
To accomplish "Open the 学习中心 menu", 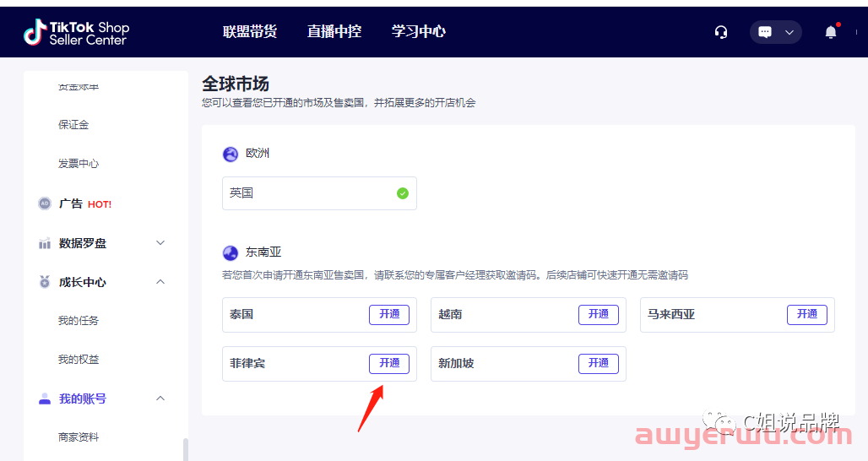I will (419, 31).
